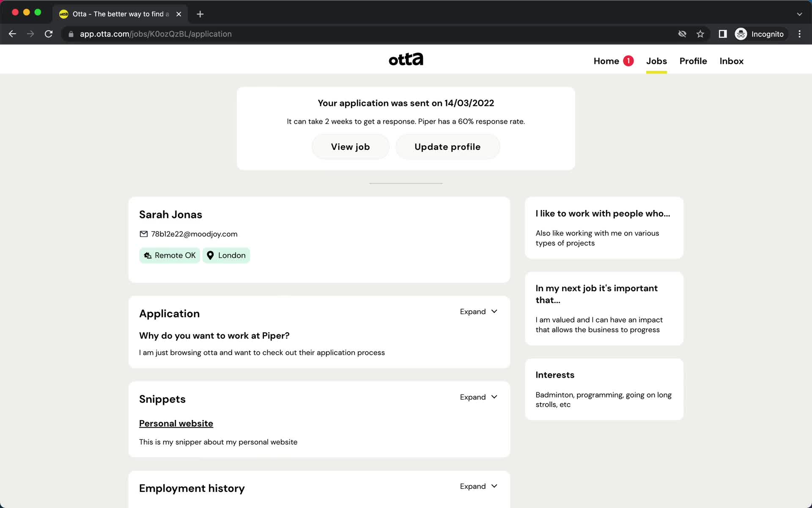Click the Profile navigation icon

[693, 61]
